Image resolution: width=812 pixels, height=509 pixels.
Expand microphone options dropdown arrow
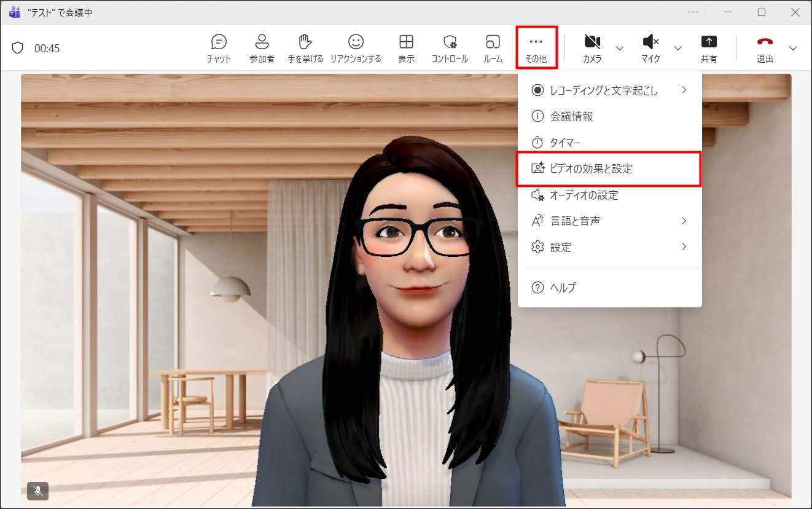(678, 49)
